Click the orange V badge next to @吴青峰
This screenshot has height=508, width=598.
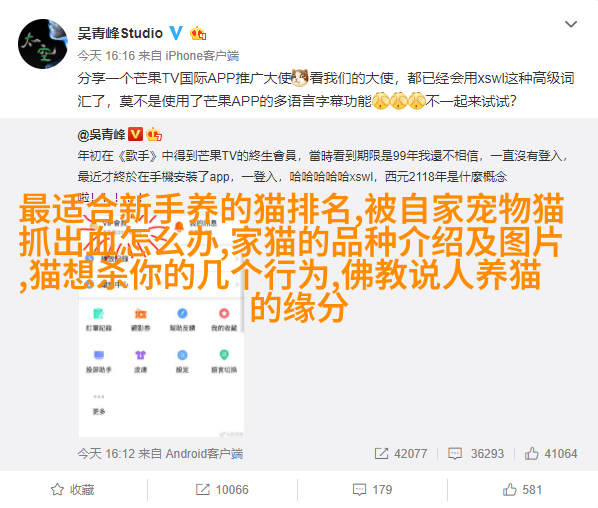(135, 134)
